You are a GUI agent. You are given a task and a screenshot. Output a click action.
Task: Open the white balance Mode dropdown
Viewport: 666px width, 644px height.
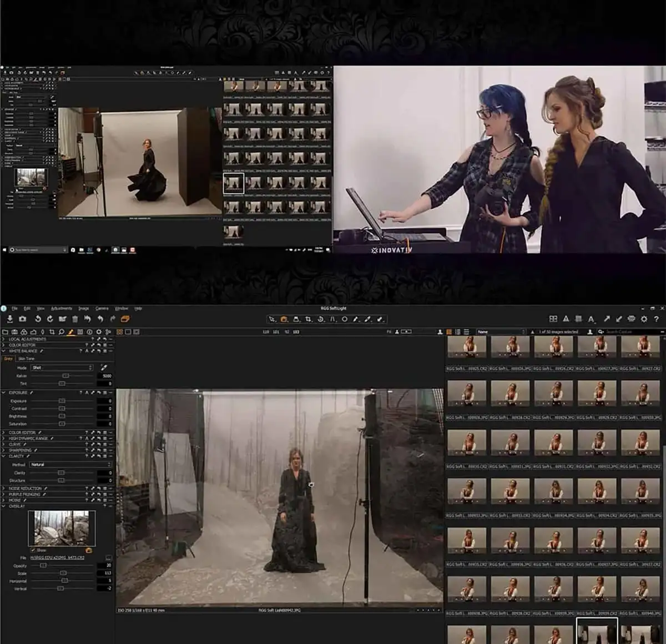62,368
